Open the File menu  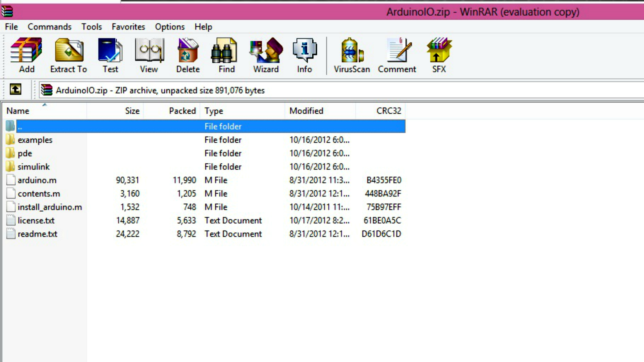click(x=11, y=27)
